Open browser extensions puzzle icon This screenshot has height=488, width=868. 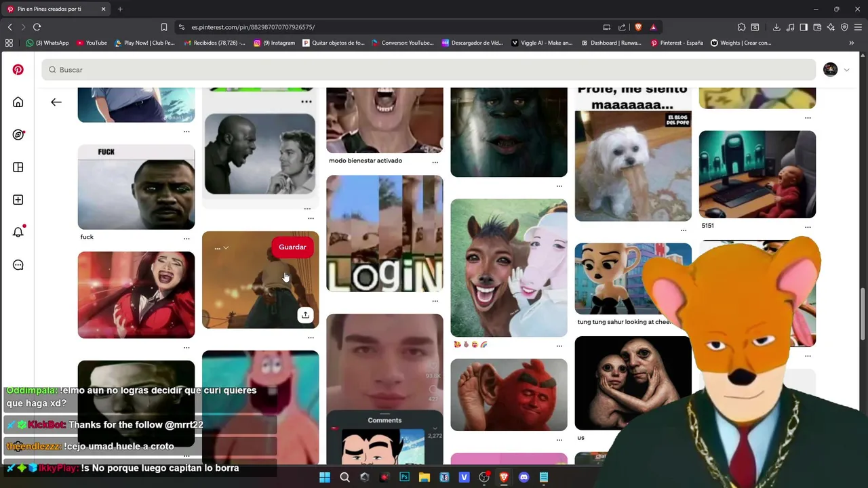pos(741,27)
